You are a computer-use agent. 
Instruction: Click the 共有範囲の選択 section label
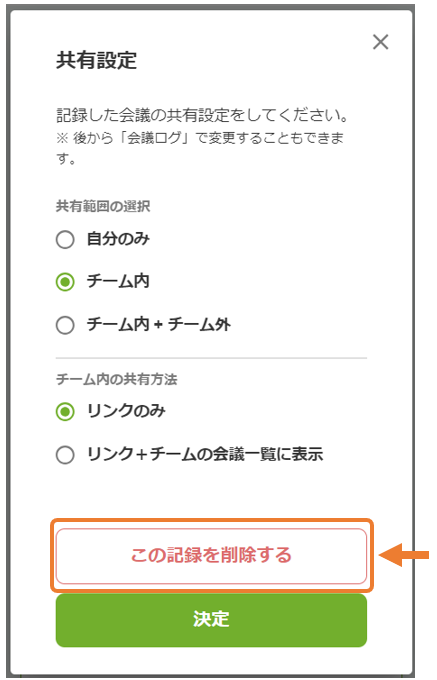tap(103, 206)
